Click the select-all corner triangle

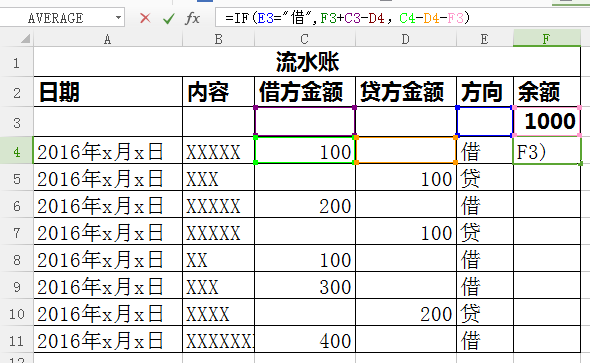(x=25, y=39)
